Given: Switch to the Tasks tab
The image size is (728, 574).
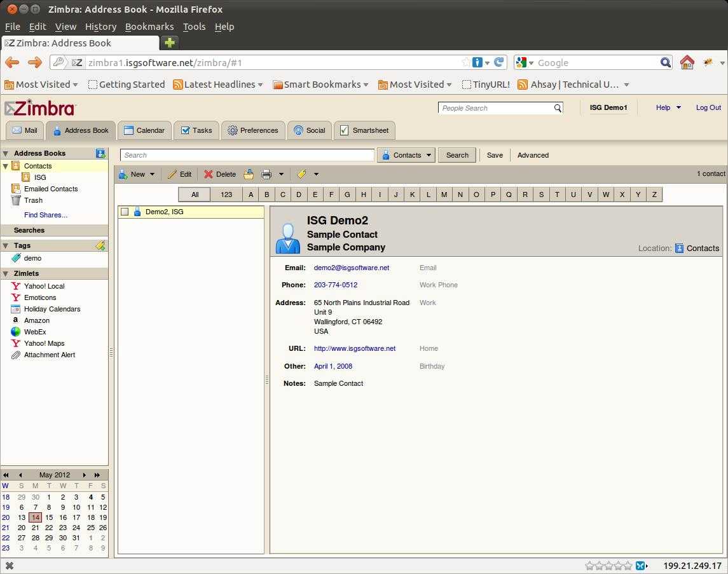Looking at the screenshot, I should click(x=196, y=130).
